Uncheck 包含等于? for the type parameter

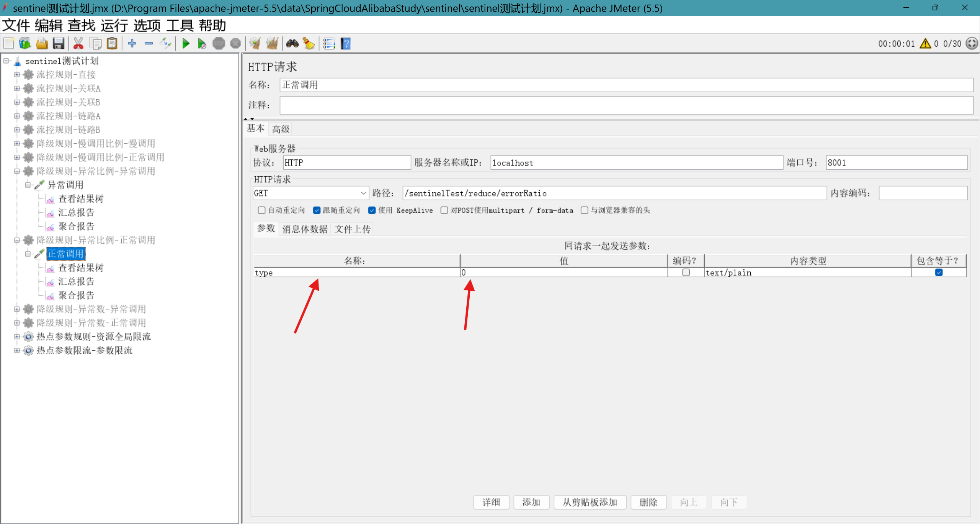[x=938, y=272]
